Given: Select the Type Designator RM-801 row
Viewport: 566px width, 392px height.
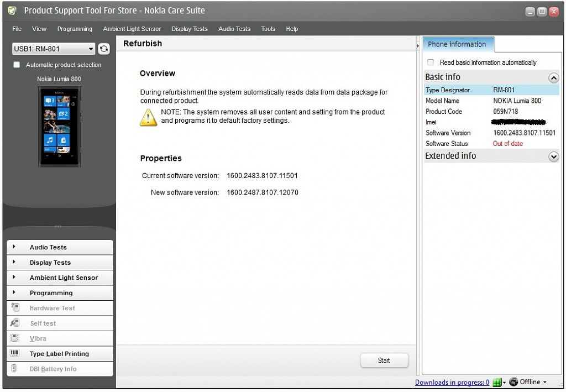Looking at the screenshot, I should (491, 90).
